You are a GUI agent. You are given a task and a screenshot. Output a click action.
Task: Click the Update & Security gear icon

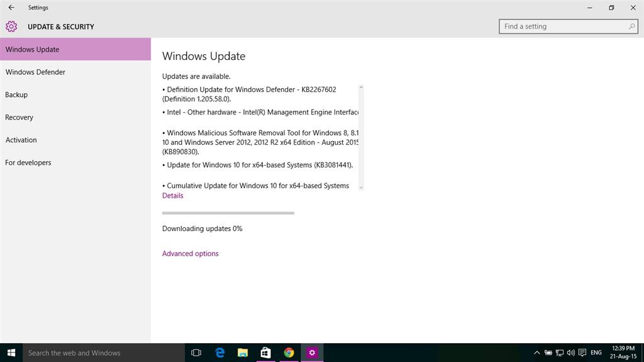pyautogui.click(x=11, y=26)
